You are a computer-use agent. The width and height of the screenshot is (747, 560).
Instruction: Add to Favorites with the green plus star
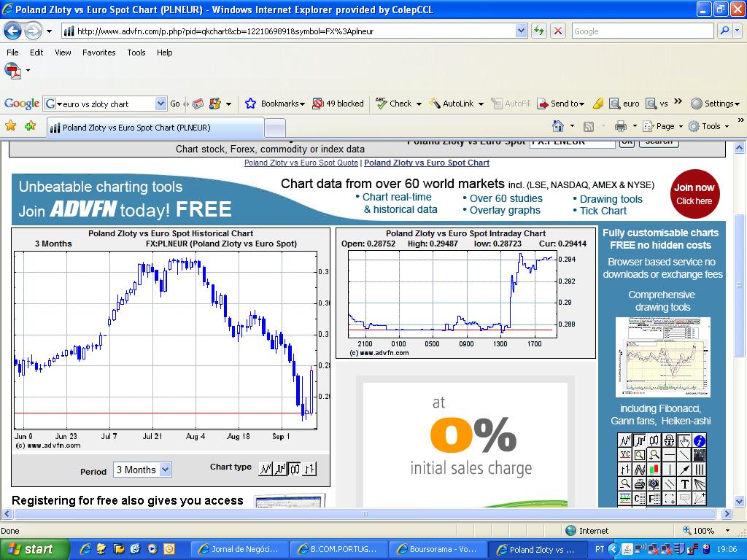pos(30,125)
